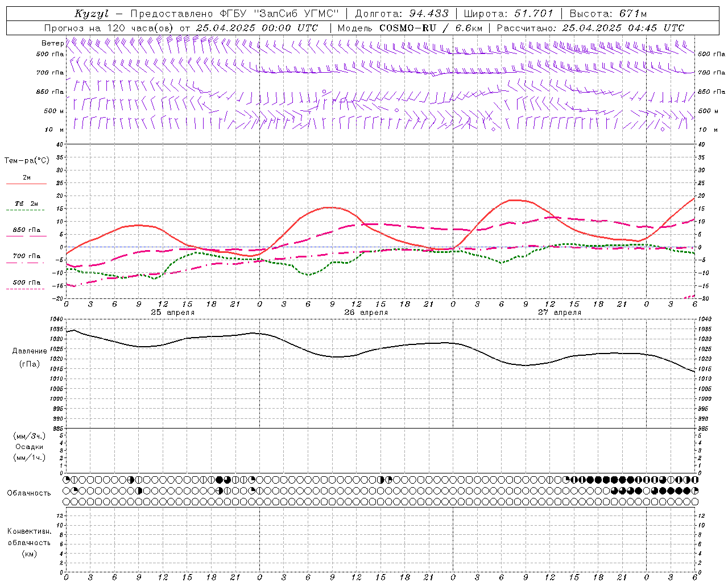The image size is (728, 582).
Task: Click the calm-wind circle on the 850 гПа row
Action: [324, 91]
